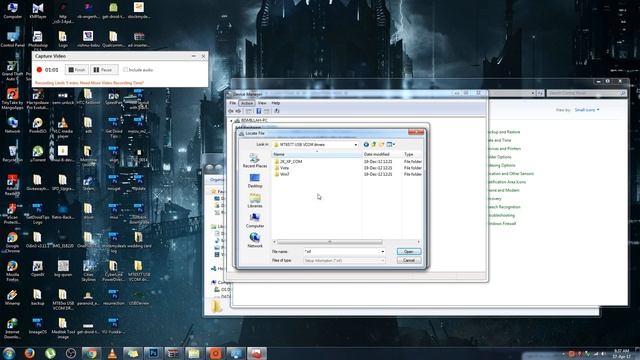Screen dimensions: 640x360
Task: Click the horizontal scrollbar in the file list
Action: 330,242
